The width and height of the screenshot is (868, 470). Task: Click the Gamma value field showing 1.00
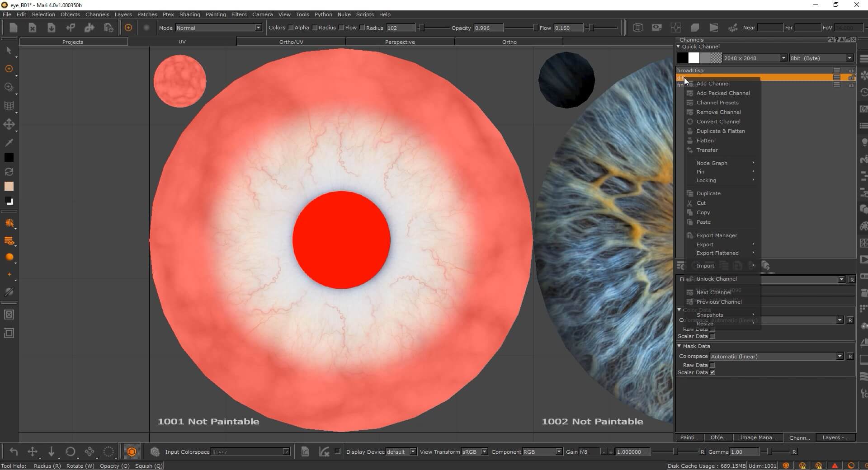744,451
